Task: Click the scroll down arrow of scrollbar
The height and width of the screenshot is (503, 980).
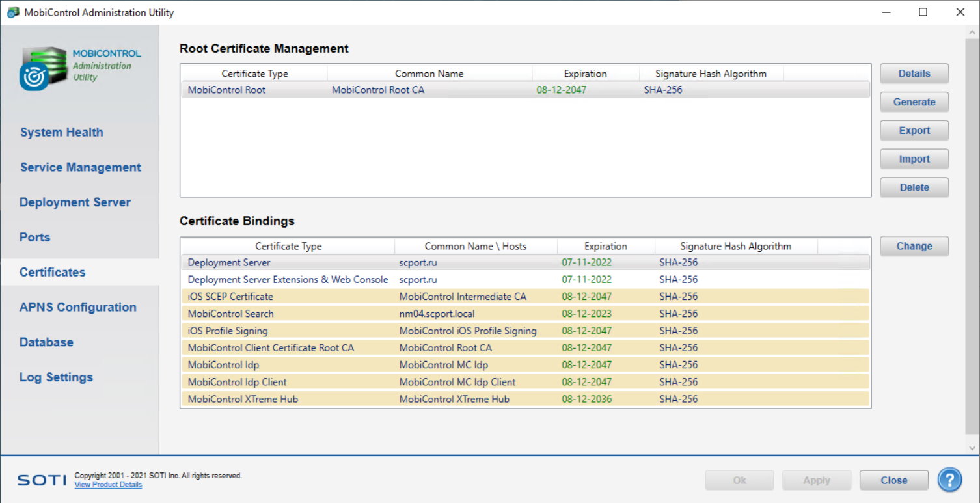Action: (972, 447)
